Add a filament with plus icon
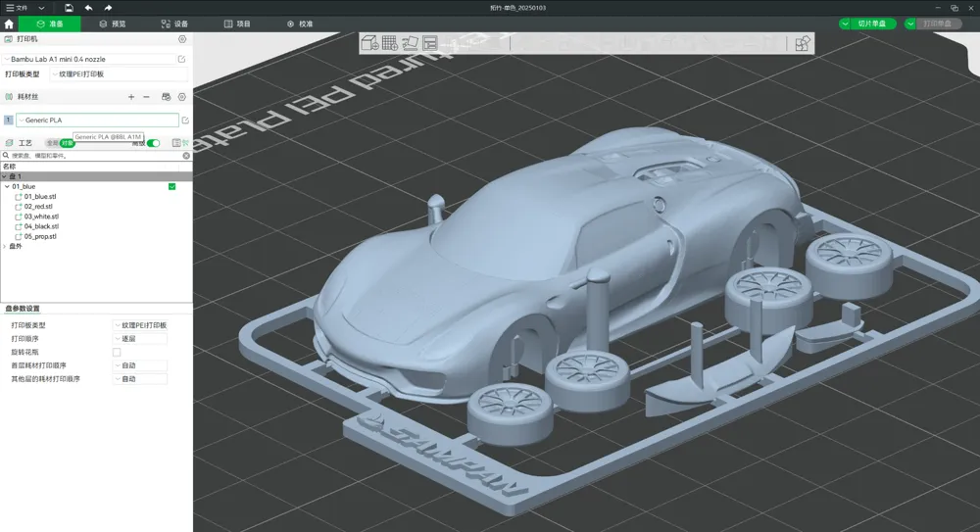The image size is (980, 532). [x=131, y=97]
